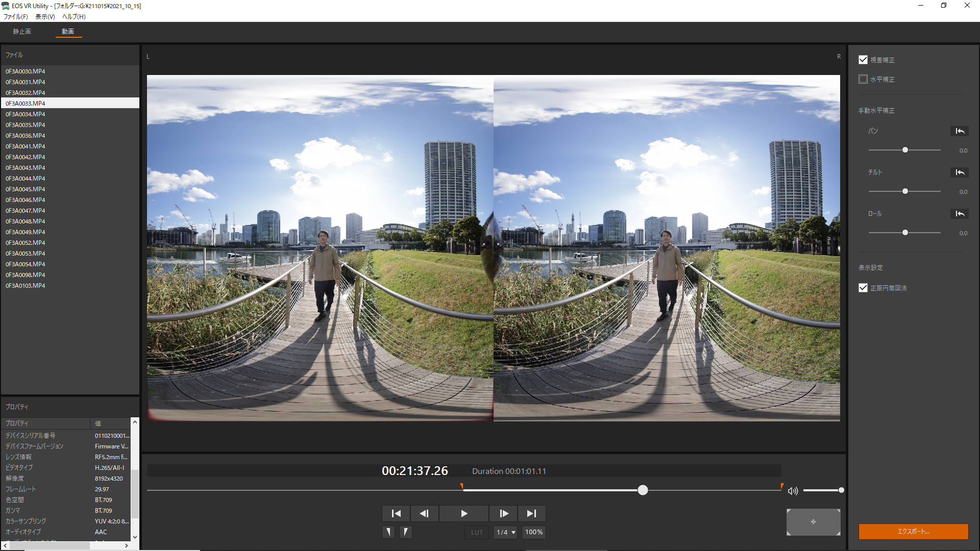Click the エクスポート button
This screenshot has height=551, width=980.
[x=913, y=531]
